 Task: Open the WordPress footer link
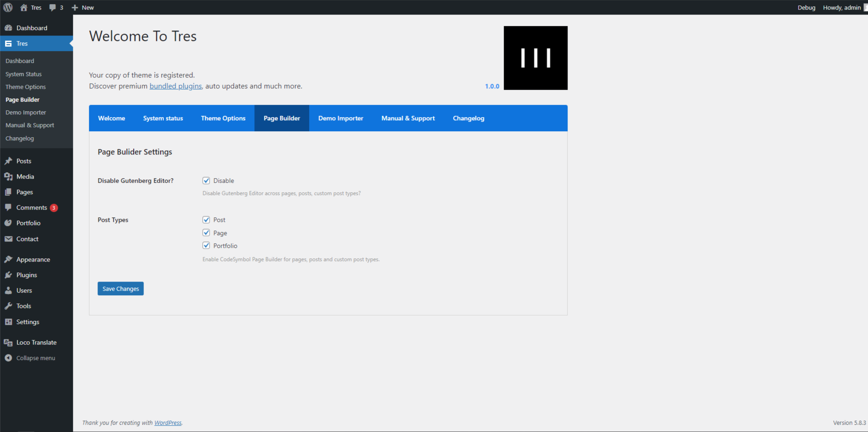point(168,423)
